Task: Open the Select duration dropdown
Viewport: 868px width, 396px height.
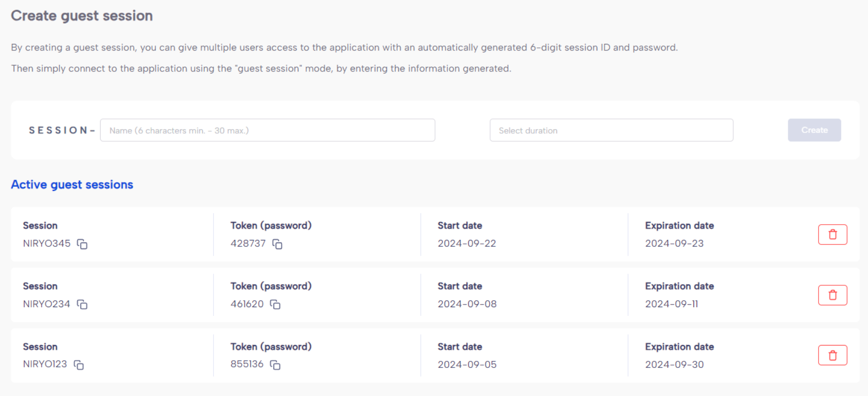Action: (611, 131)
